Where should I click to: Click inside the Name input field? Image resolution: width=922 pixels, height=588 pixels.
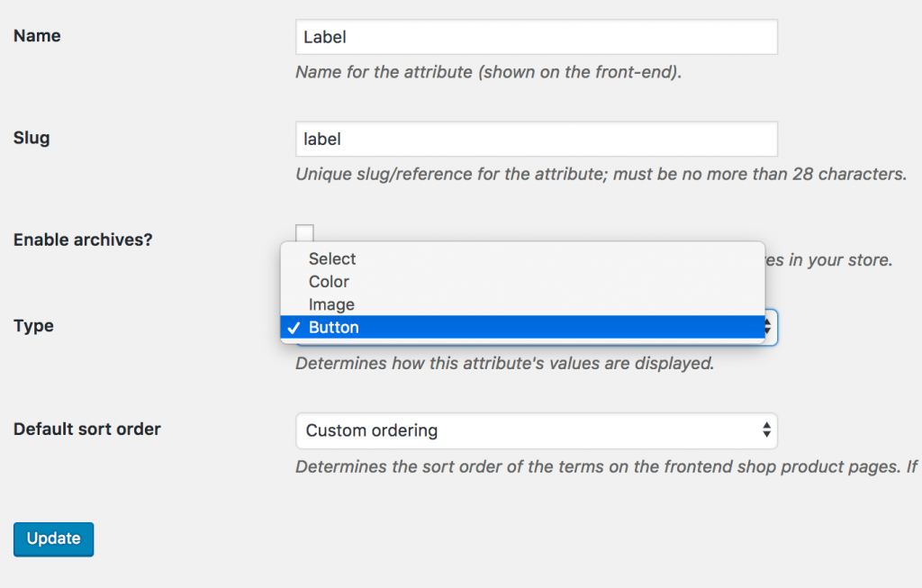pos(536,37)
